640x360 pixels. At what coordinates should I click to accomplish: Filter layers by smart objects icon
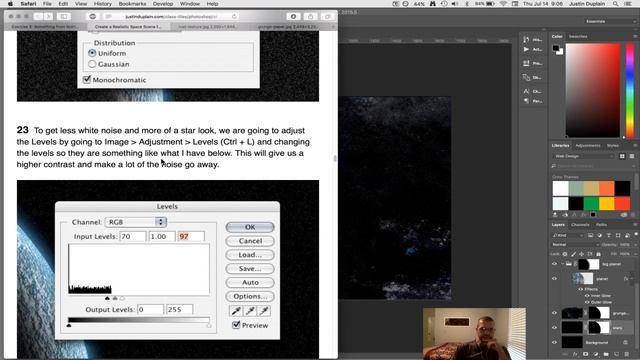coord(627,236)
